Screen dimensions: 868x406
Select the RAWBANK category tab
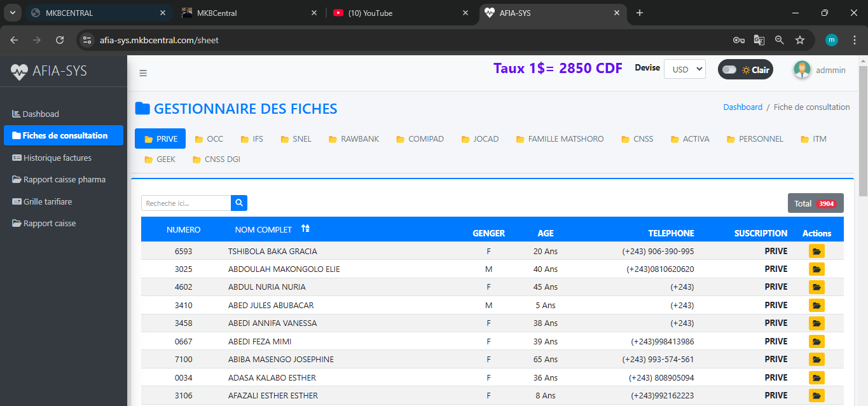coord(354,139)
